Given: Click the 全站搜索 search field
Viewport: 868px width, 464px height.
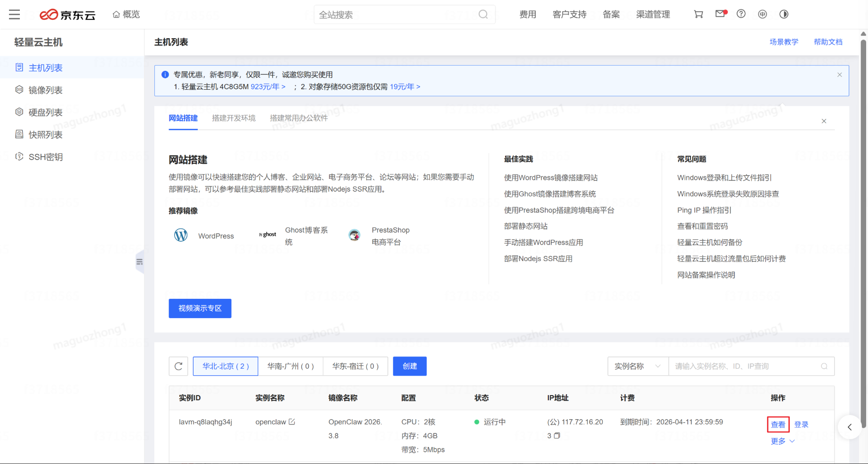Looking at the screenshot, I should 396,15.
